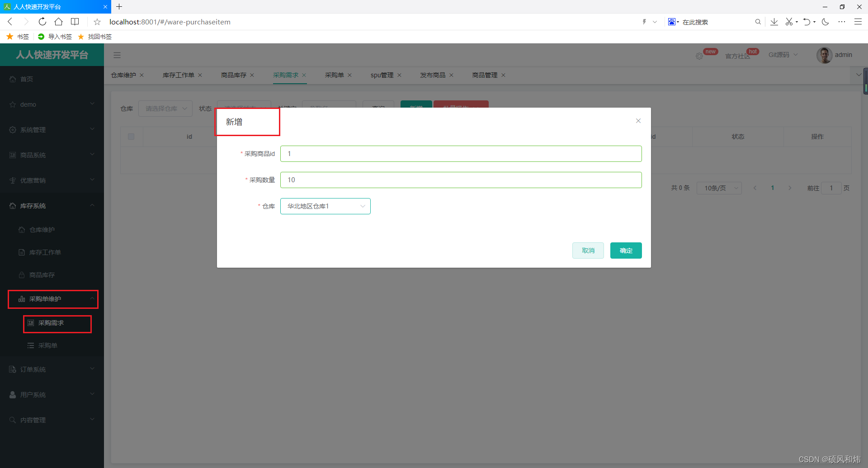
Task: Close the 商品库存 tab
Action: (252, 75)
